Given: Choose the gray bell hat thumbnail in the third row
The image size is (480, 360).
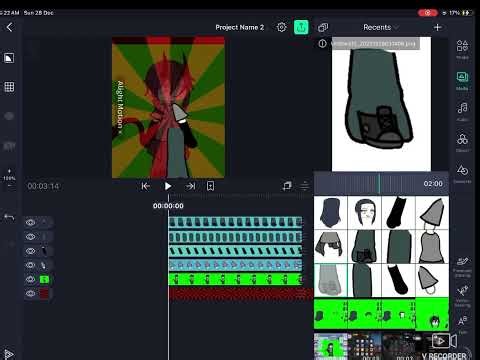Looking at the screenshot, I should 432,280.
